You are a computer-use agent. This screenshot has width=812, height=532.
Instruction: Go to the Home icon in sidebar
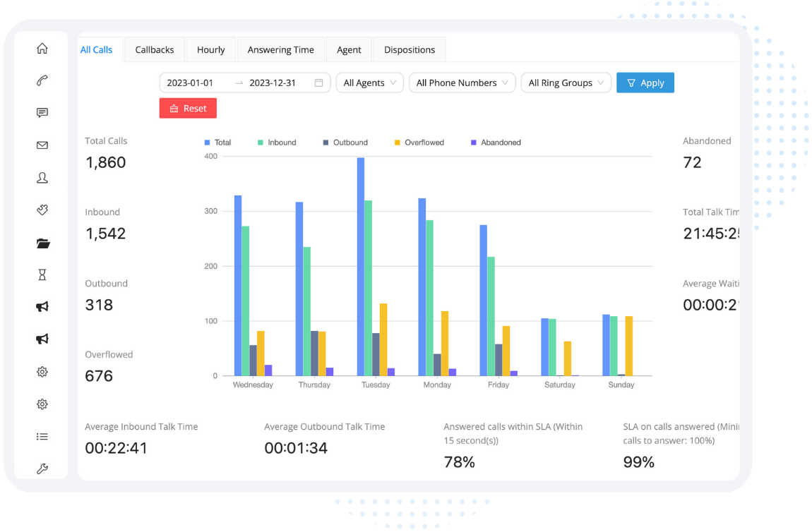pos(42,49)
